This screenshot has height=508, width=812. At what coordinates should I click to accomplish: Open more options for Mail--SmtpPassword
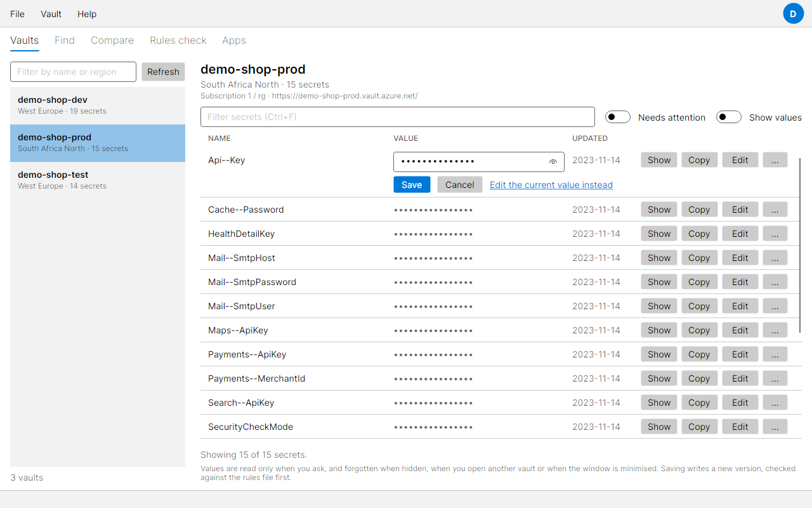(x=775, y=282)
